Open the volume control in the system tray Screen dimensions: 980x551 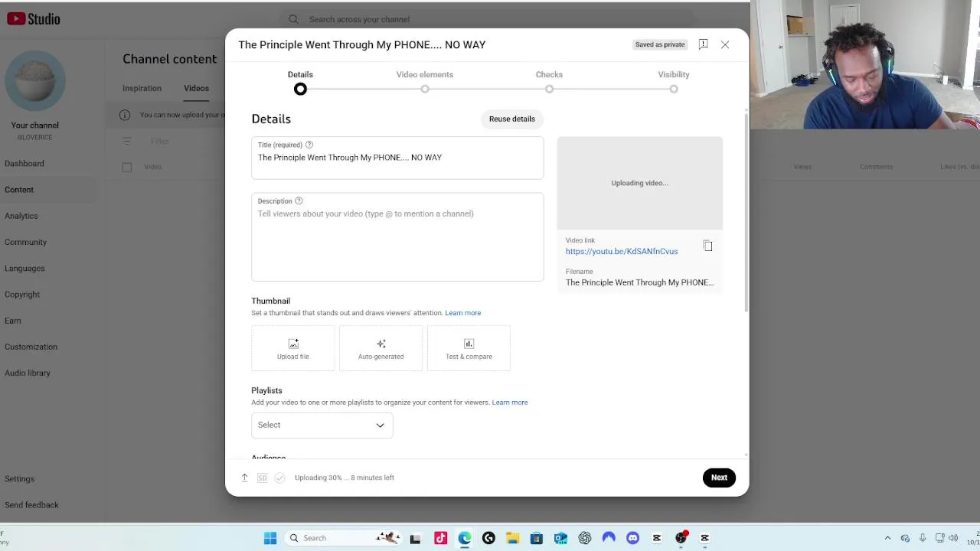(x=953, y=538)
